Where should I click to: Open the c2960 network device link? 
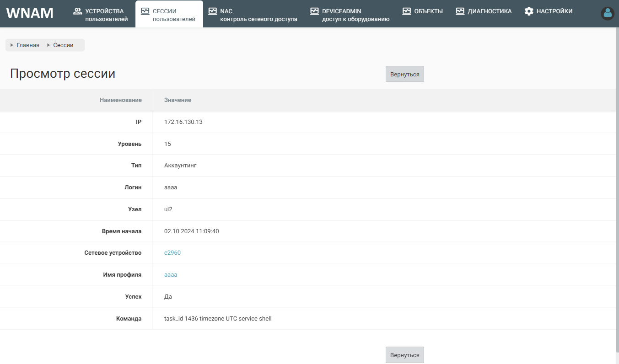click(172, 253)
